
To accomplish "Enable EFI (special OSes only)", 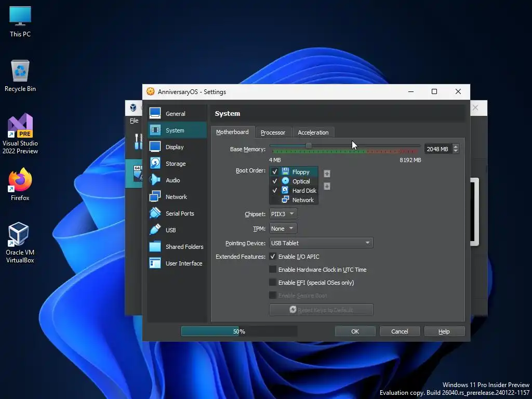I will click(x=272, y=282).
